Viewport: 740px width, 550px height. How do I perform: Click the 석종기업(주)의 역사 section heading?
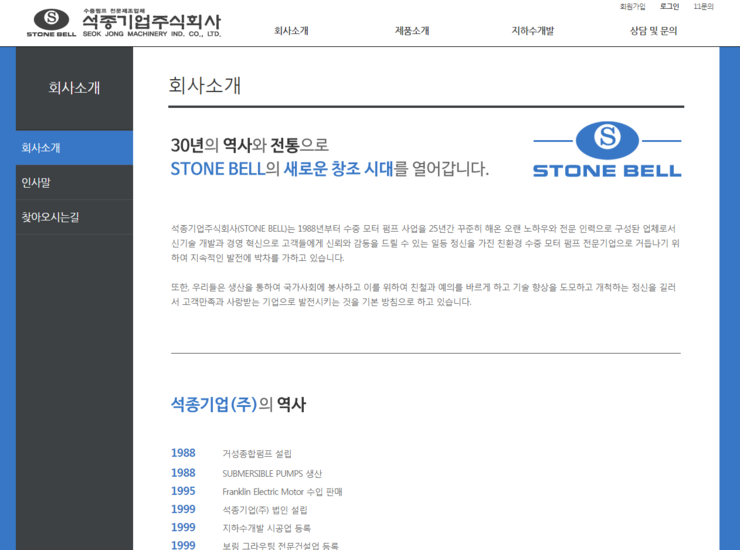coord(238,405)
